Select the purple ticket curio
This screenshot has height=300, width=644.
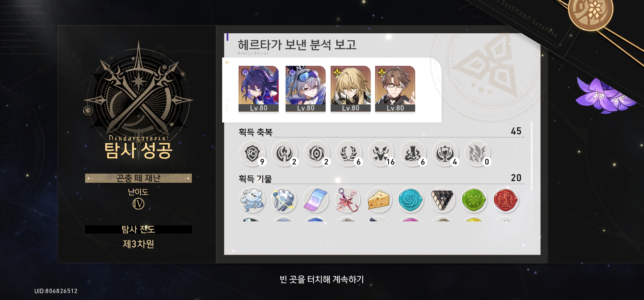click(315, 200)
